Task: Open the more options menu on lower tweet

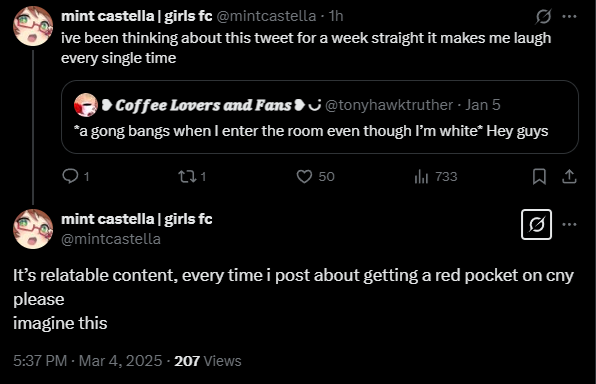Action: click(x=569, y=224)
